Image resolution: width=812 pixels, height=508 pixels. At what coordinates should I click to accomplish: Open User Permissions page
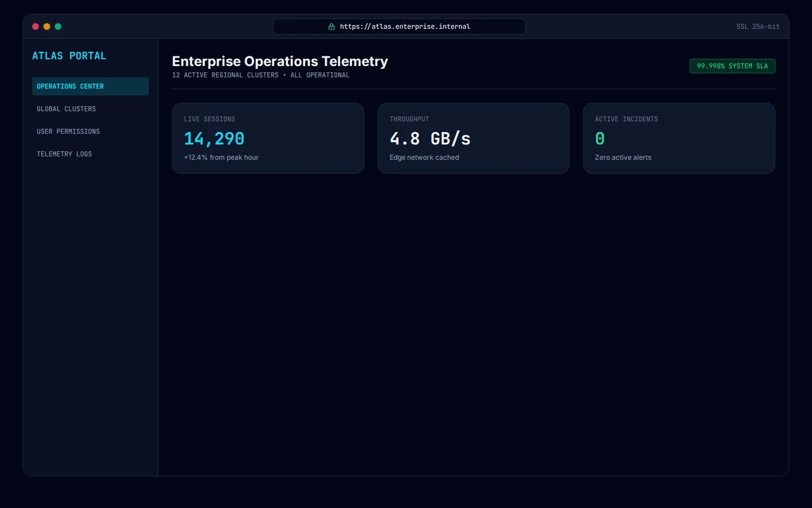point(90,132)
